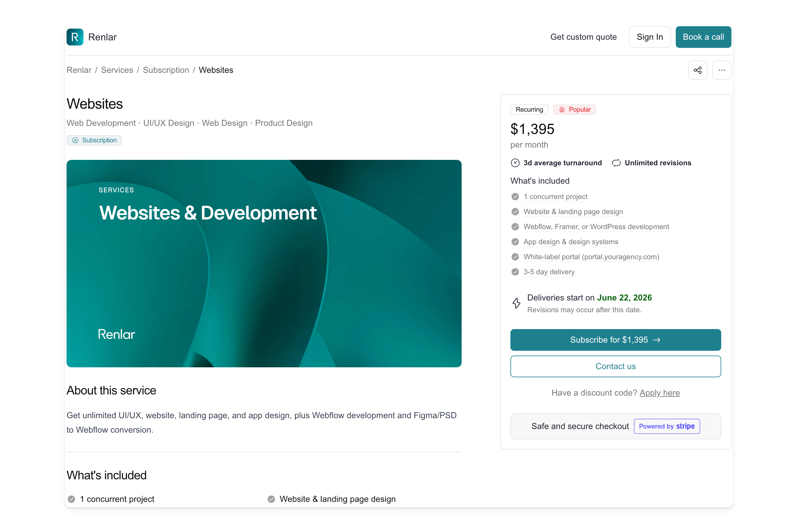Click 'Website & landing page design' in bottom list
This screenshot has height=532, width=798.
(x=338, y=499)
